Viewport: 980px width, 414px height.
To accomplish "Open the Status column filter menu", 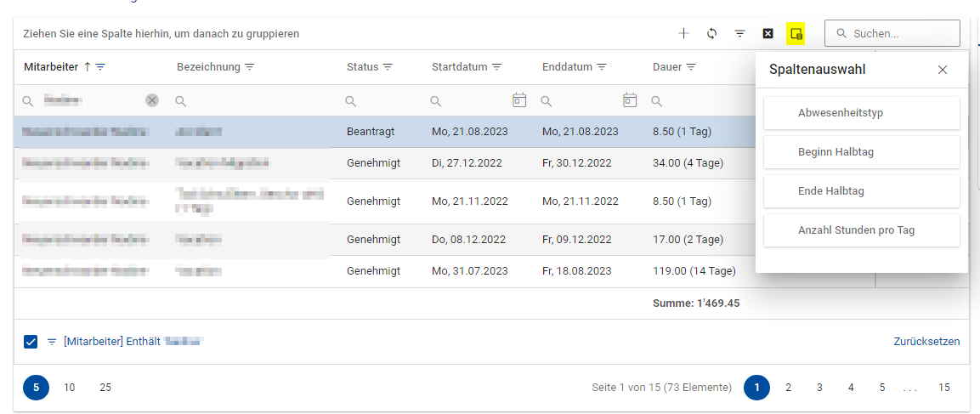I will tap(388, 67).
